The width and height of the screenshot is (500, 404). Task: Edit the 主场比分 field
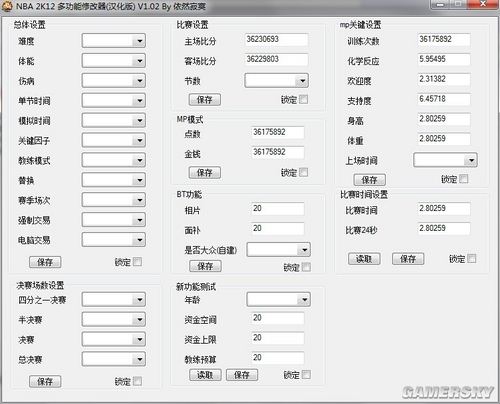(276, 40)
